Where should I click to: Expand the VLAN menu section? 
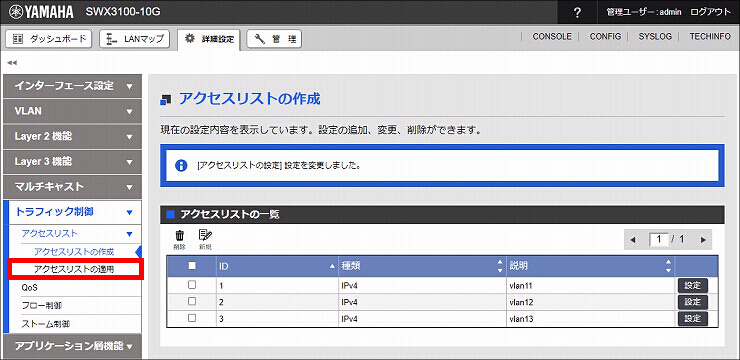coord(72,111)
